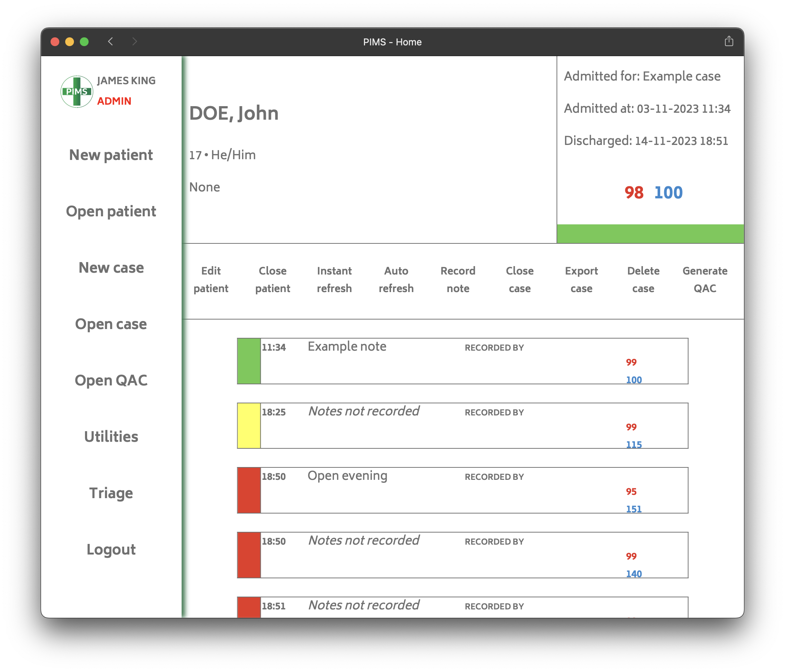This screenshot has height=672, width=785.
Task: Click the PIMS logo icon
Action: click(77, 91)
